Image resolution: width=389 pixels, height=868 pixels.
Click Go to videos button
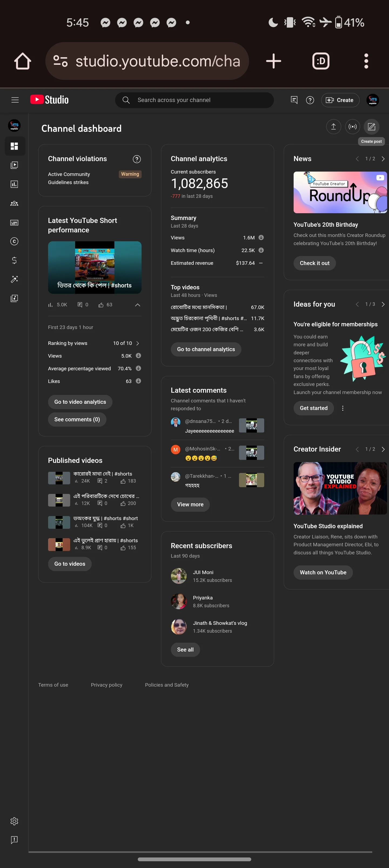click(69, 564)
